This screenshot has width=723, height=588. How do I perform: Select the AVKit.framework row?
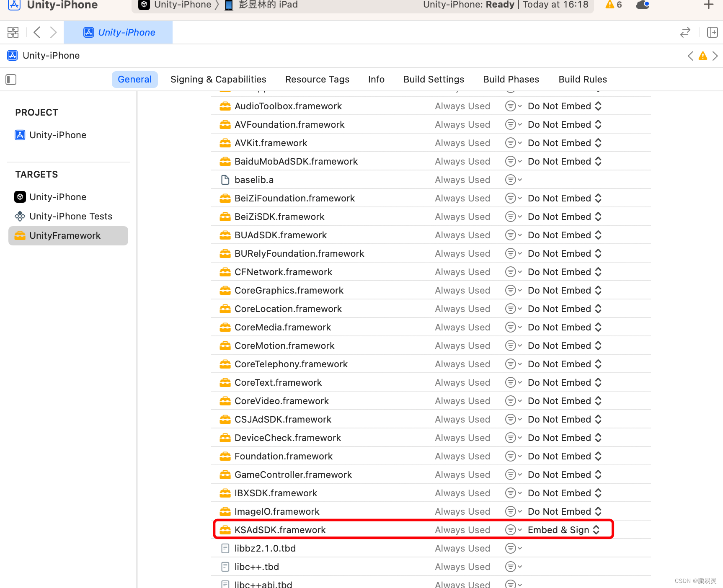click(431, 143)
